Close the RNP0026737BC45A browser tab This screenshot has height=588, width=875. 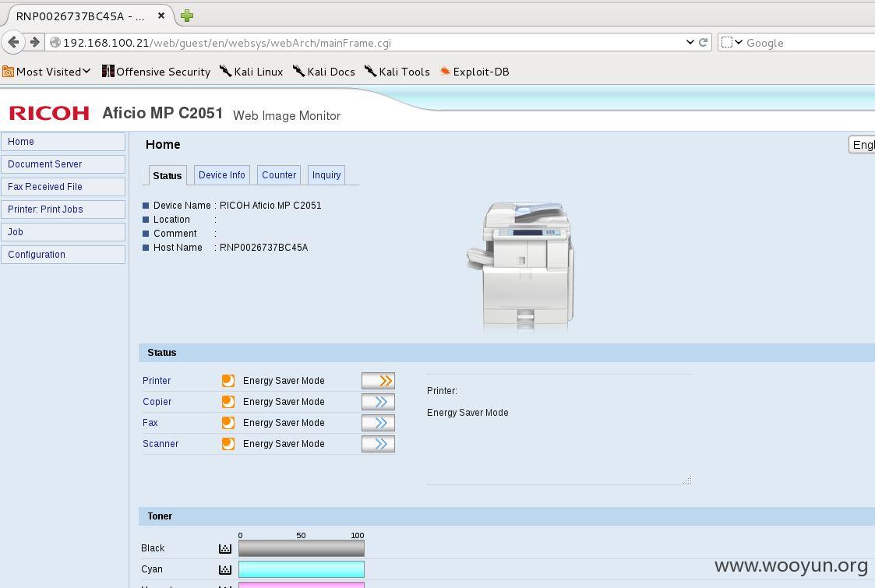pos(161,16)
